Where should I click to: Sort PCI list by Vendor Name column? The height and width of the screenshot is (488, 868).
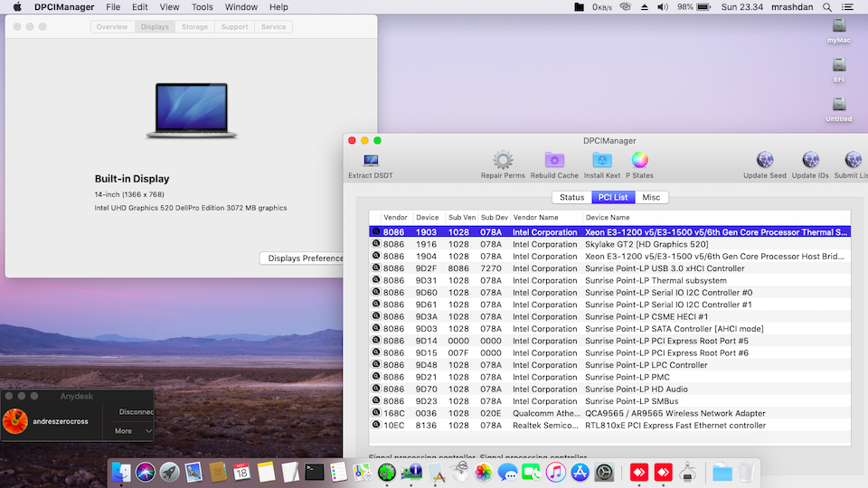point(535,218)
